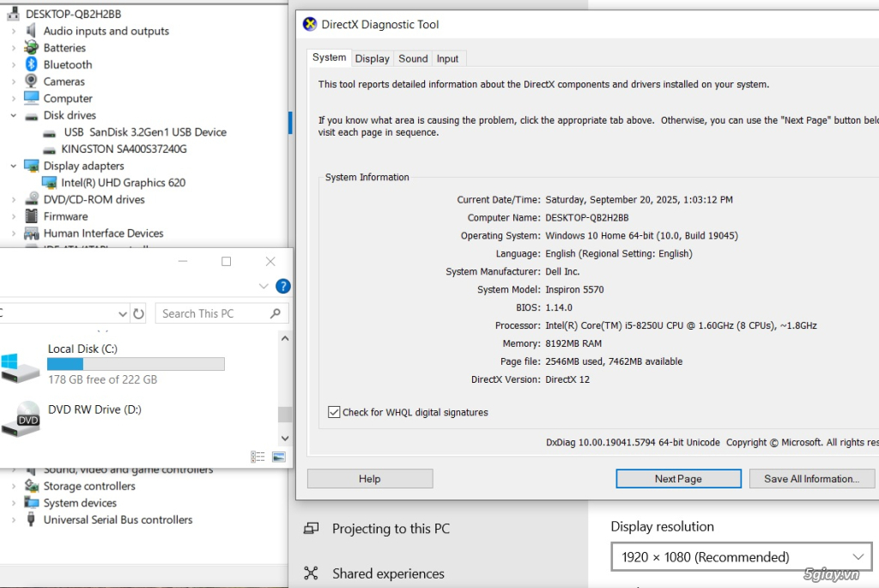Switch to thumbnail view in Explorer status bar
The width and height of the screenshot is (879, 588).
(278, 458)
